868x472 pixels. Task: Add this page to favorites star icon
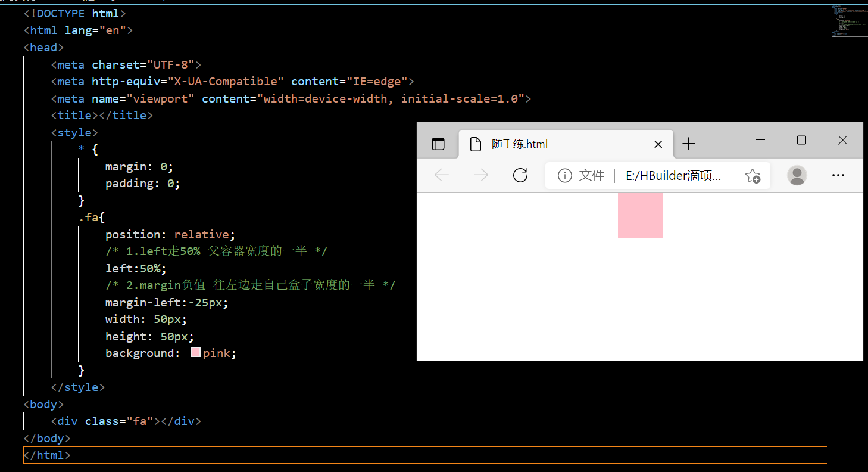click(x=753, y=176)
